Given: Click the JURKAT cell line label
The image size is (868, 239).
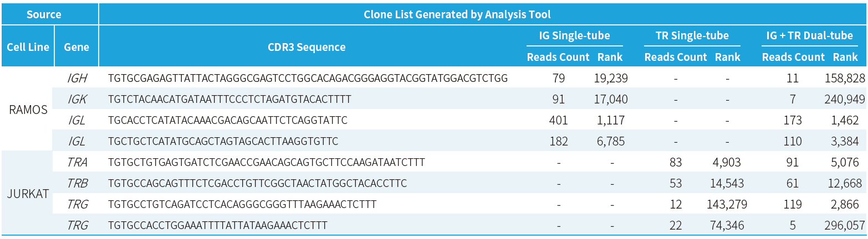Looking at the screenshot, I should click(28, 194).
